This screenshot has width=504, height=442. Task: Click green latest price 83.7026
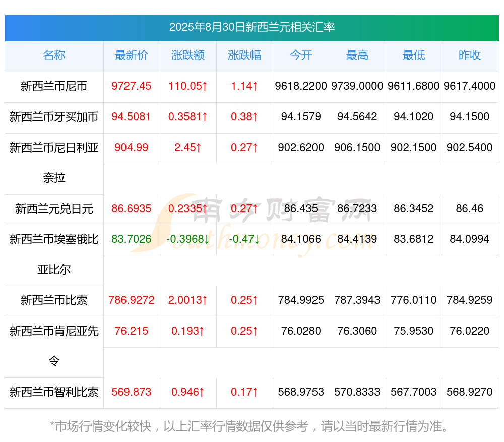pyautogui.click(x=131, y=239)
